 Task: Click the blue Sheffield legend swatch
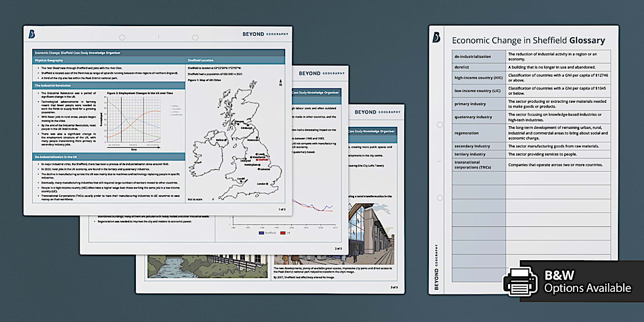(x=262, y=233)
